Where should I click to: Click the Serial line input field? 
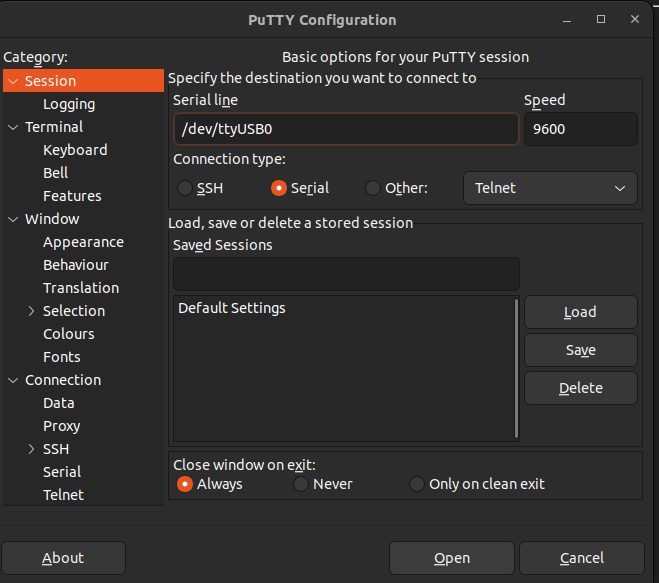click(x=345, y=129)
